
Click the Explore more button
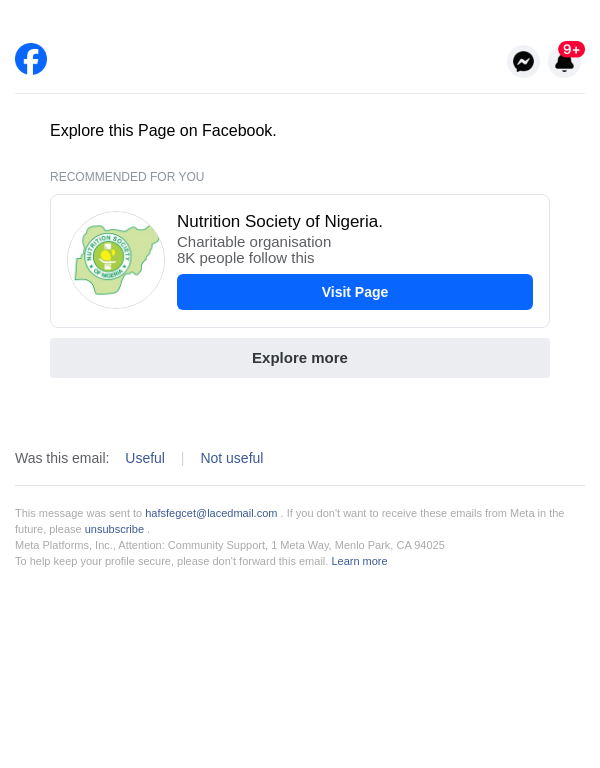pyautogui.click(x=300, y=358)
